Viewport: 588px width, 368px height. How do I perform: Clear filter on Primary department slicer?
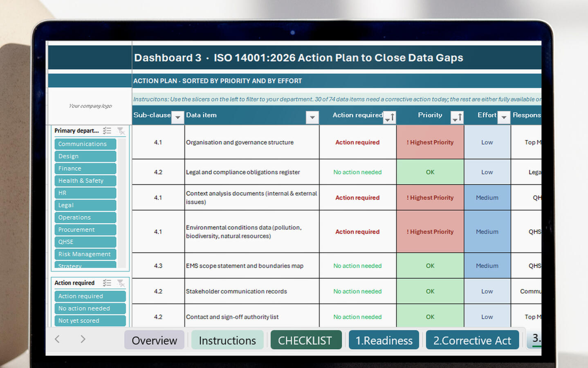(x=121, y=130)
